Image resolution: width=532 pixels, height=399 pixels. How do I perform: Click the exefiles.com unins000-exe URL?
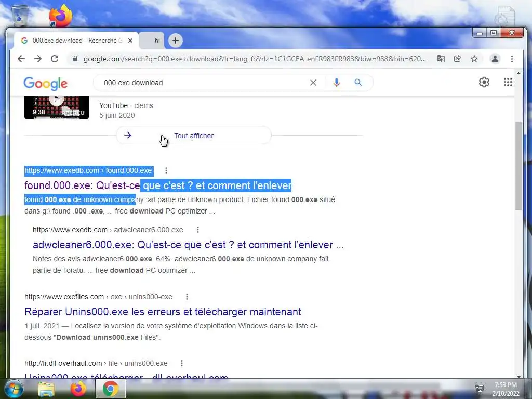[98, 297]
